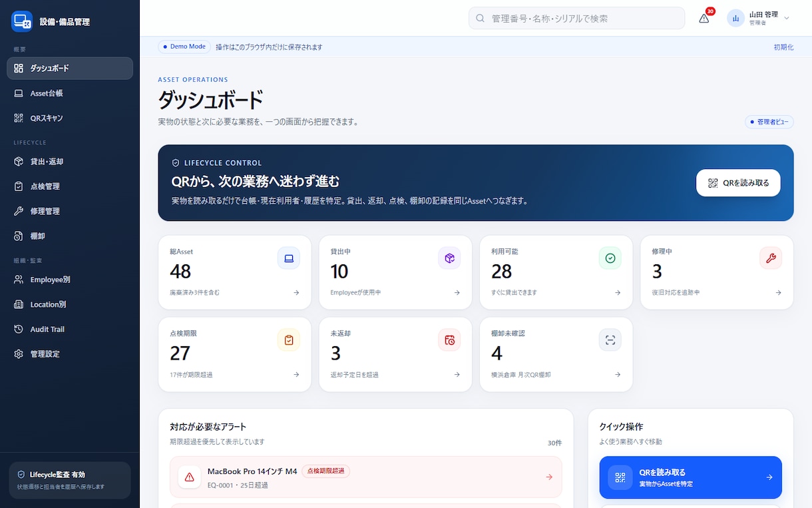Click the search field for 管理番号・名称・シリアル
This screenshot has height=508, width=812.
tap(576, 18)
